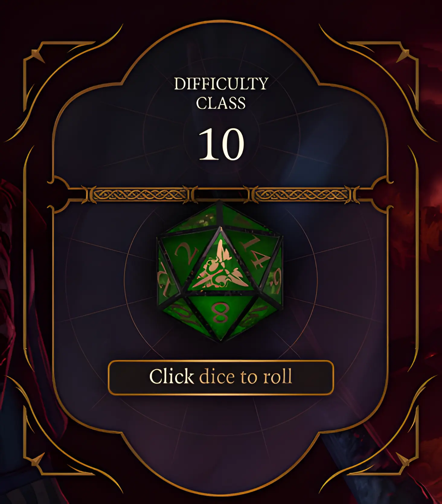Image resolution: width=442 pixels, height=504 pixels.
Task: Click the "Click dice to roll" button
Action: coord(221,377)
